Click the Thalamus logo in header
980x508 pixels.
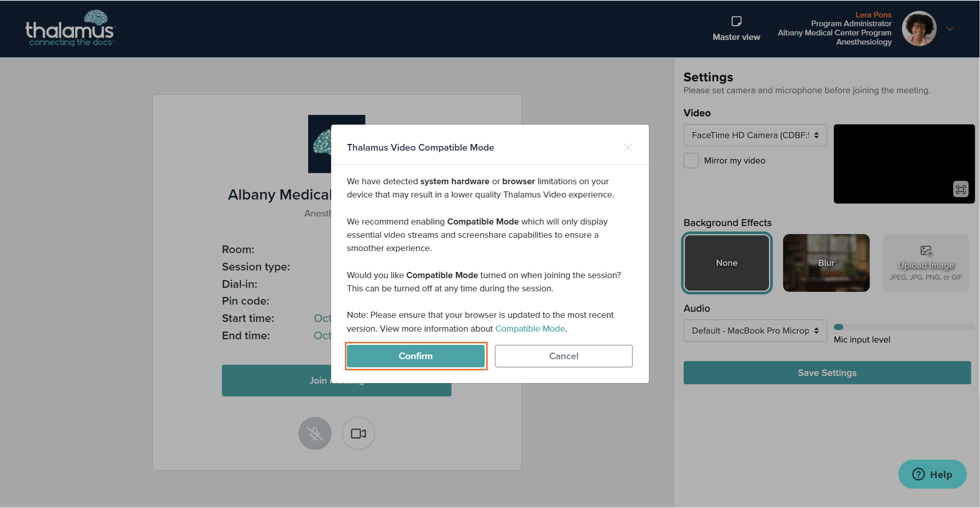[70, 28]
